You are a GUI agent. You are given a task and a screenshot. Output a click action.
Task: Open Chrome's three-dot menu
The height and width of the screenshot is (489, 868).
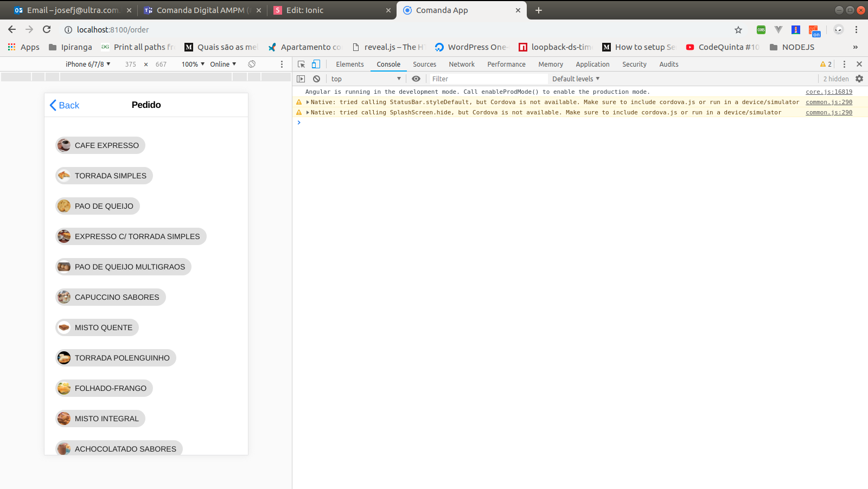coord(857,30)
